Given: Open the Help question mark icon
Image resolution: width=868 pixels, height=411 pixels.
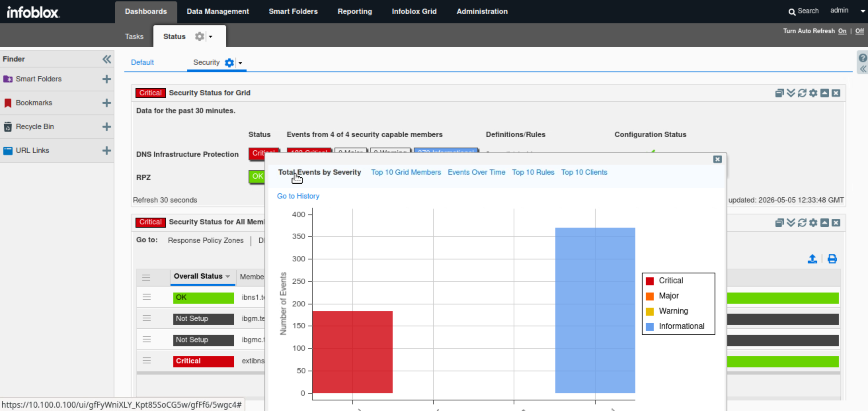Looking at the screenshot, I should tap(862, 58).
